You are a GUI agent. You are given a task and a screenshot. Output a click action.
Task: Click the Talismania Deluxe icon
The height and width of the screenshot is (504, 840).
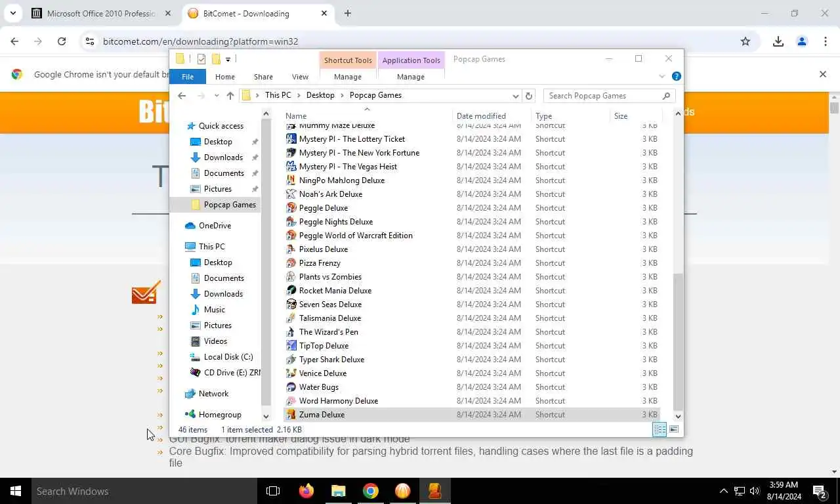coord(291,318)
